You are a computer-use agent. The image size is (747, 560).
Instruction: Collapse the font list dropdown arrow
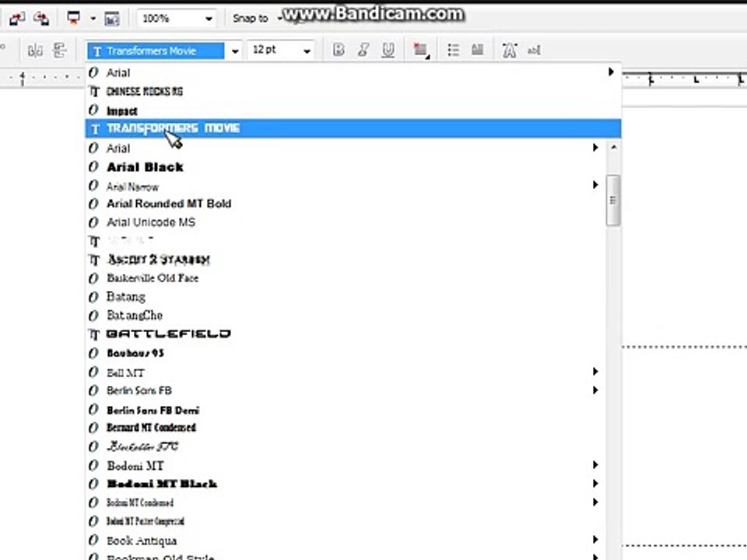(x=235, y=51)
